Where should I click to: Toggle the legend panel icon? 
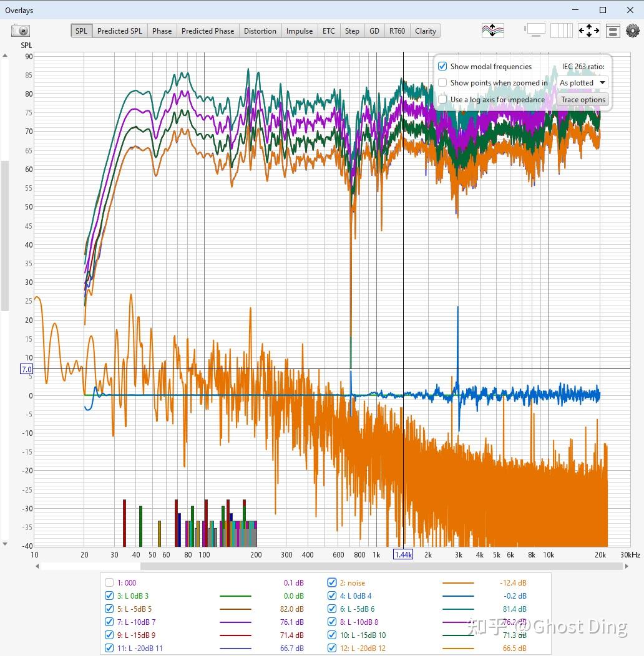(x=613, y=31)
